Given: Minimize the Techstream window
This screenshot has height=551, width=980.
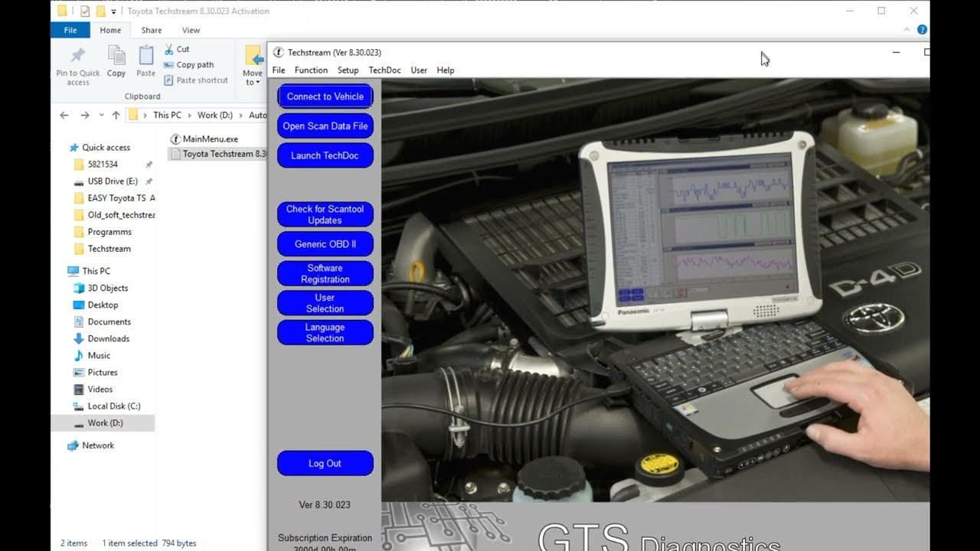Looking at the screenshot, I should [896, 52].
